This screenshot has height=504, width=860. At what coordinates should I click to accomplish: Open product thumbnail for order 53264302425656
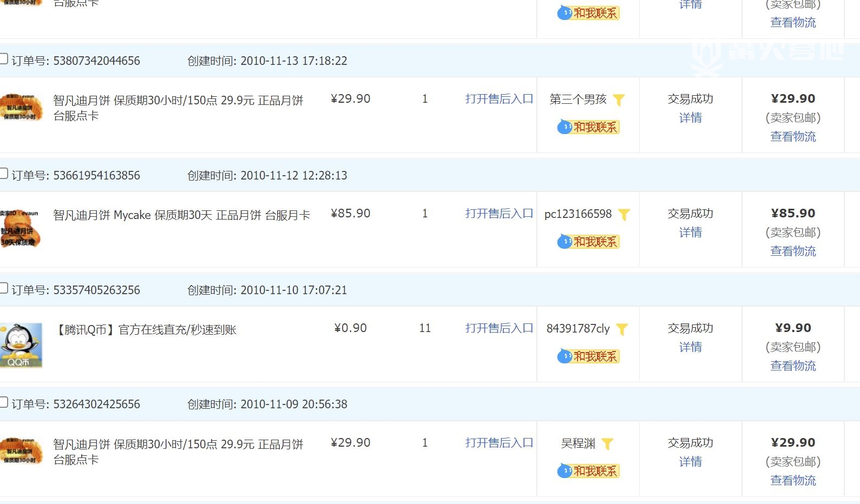[21, 451]
